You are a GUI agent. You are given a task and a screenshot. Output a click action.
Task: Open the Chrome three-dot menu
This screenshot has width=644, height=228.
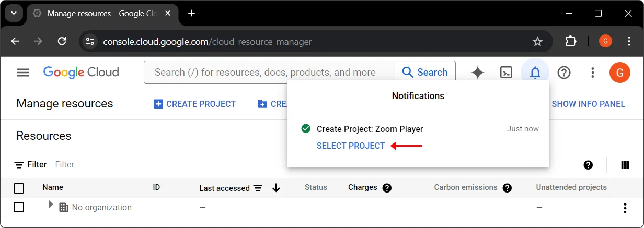click(630, 41)
